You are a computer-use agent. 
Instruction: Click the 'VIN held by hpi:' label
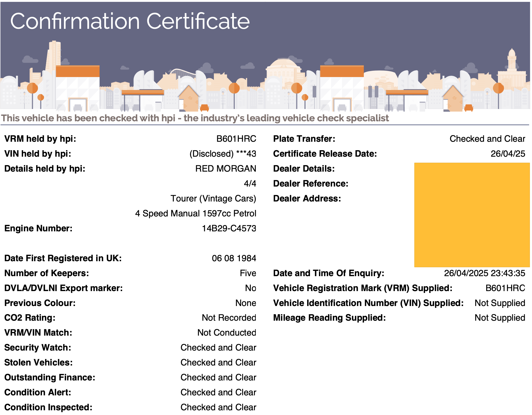click(38, 154)
